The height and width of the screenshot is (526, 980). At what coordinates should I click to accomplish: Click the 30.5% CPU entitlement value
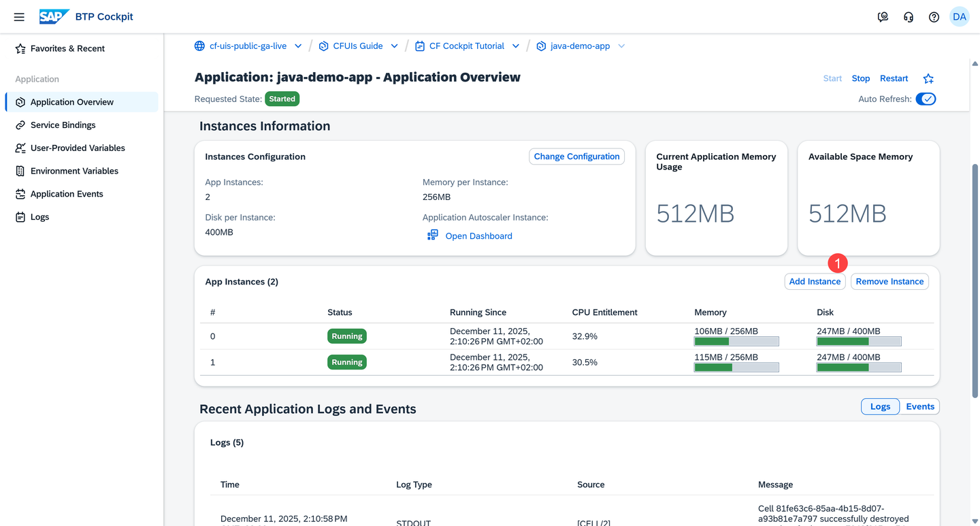(585, 362)
